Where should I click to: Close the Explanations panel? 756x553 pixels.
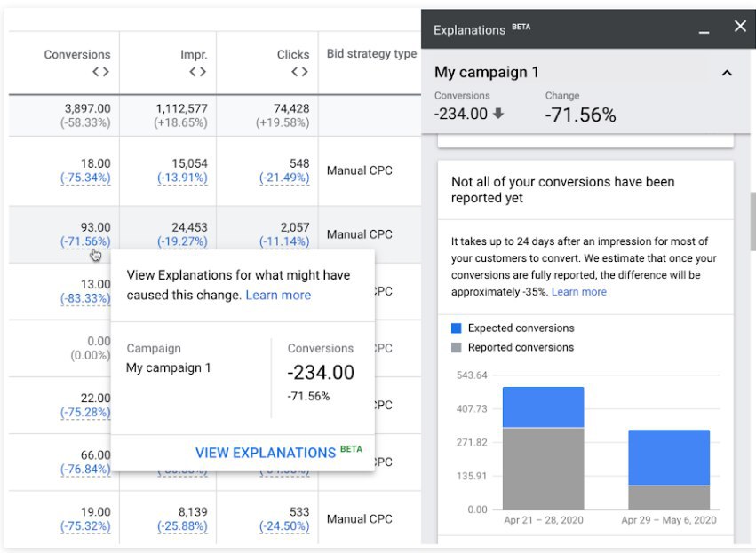tap(740, 28)
